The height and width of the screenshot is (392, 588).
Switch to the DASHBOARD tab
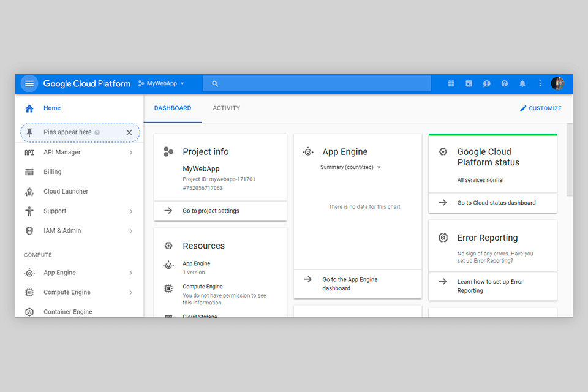tap(173, 108)
